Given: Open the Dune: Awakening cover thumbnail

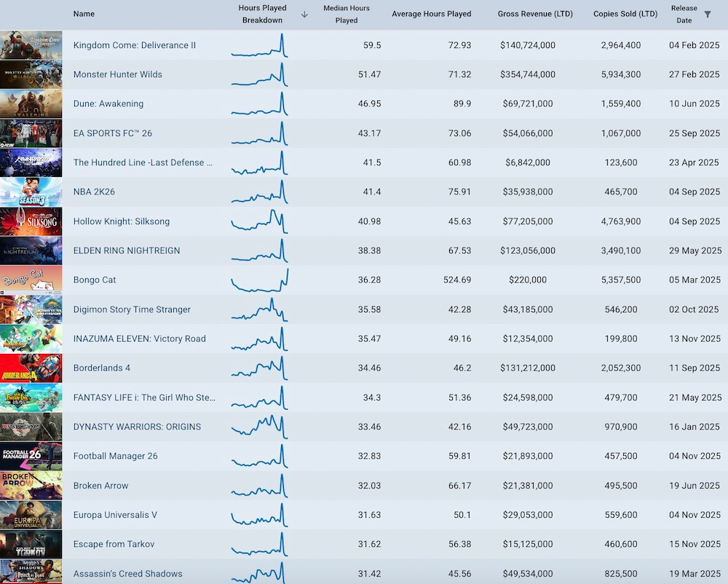Looking at the screenshot, I should click(31, 103).
